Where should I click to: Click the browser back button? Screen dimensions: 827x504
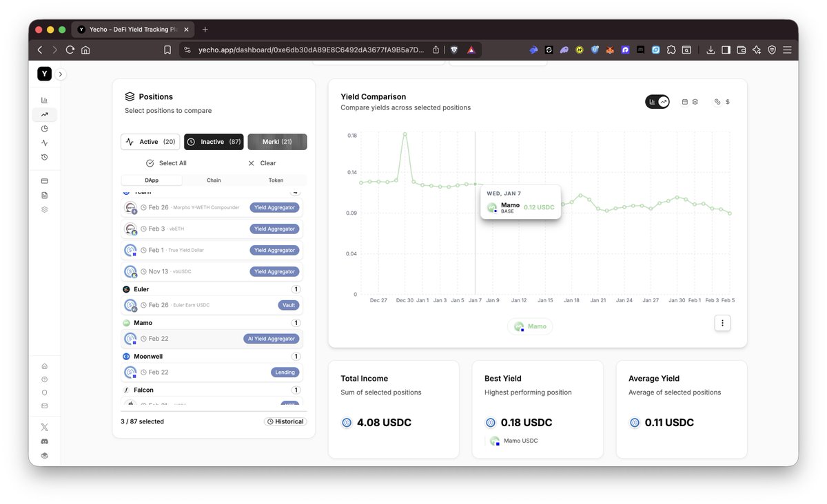[x=39, y=50]
